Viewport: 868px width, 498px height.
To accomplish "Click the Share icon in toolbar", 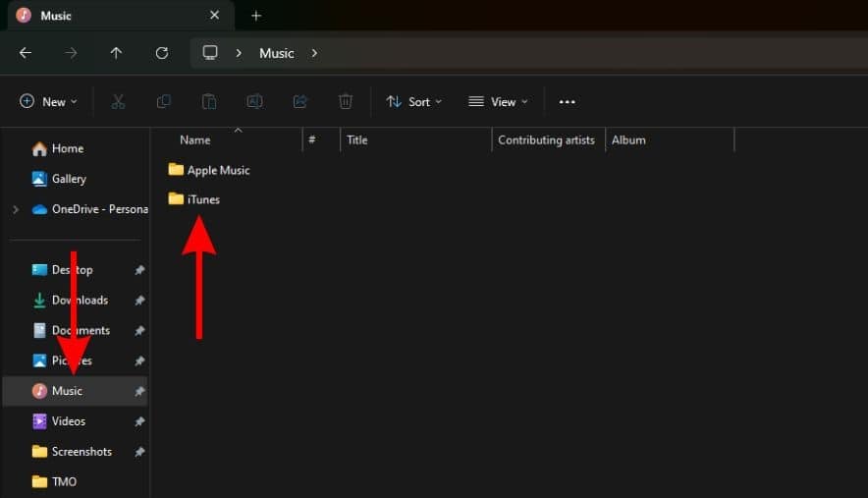I will (x=300, y=101).
